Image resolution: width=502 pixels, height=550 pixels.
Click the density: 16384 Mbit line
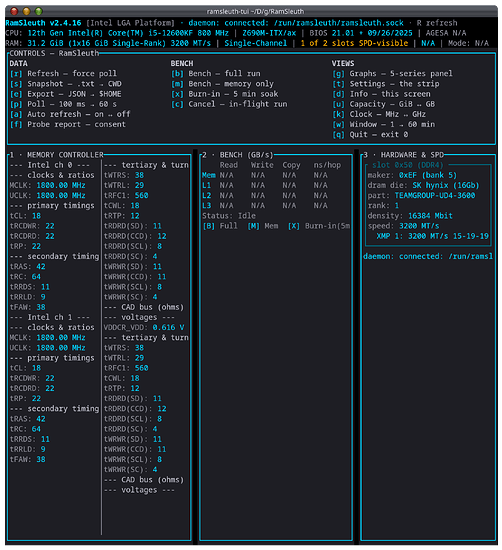(x=410, y=216)
